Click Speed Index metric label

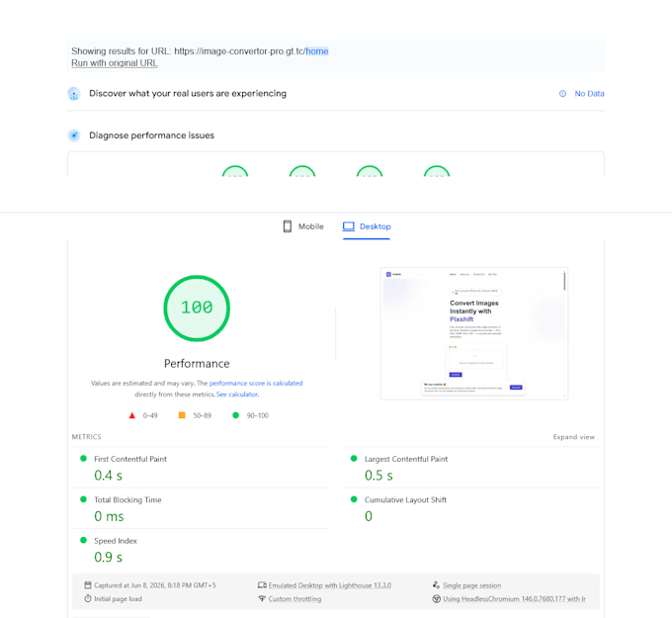click(116, 541)
